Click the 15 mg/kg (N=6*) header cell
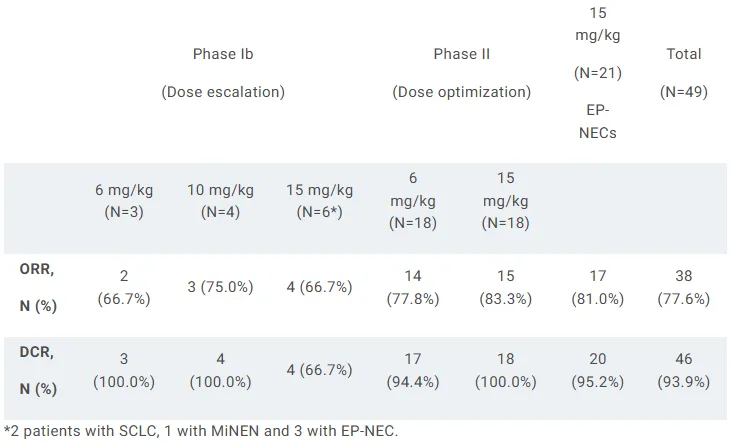The image size is (732, 444). (x=319, y=200)
